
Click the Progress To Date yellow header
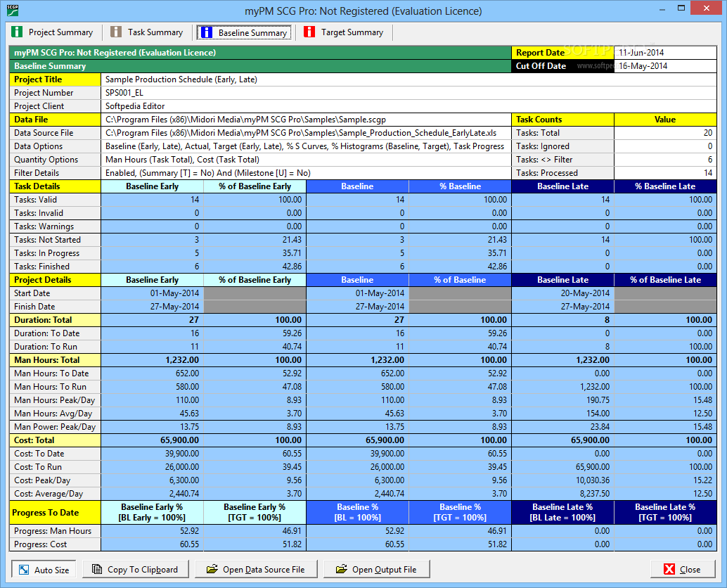55,513
